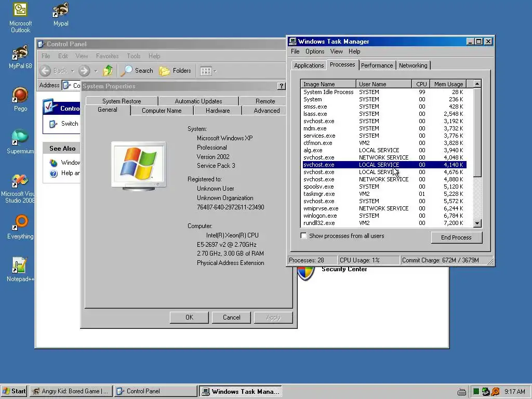
Task: Open the Microsoft Outlook desktop icon
Action: point(20,18)
